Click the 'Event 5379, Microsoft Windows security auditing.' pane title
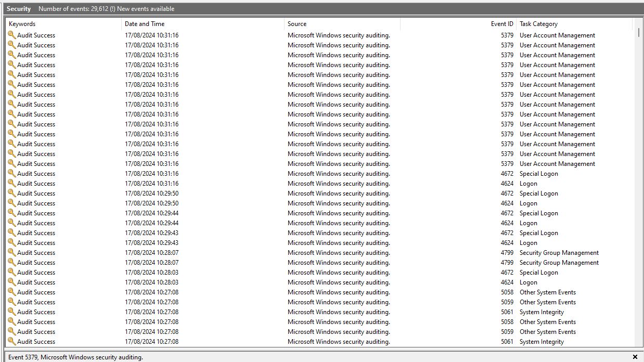644x362 pixels. (x=75, y=357)
